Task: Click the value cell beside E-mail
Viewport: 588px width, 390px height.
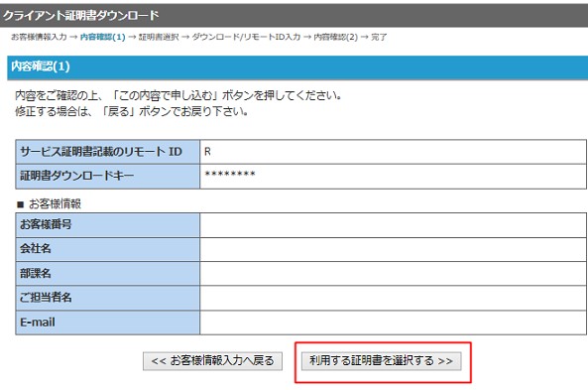Action: 393,323
